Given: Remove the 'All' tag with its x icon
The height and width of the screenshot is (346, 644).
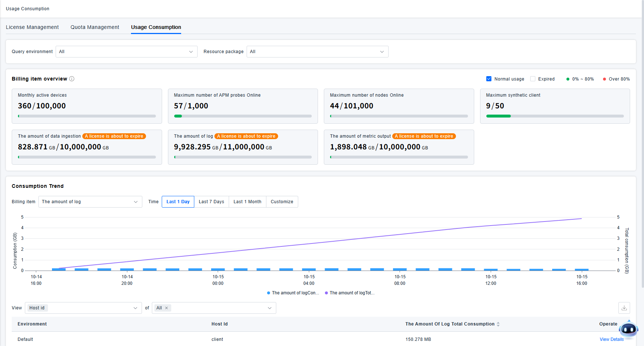Looking at the screenshot, I should [x=166, y=308].
